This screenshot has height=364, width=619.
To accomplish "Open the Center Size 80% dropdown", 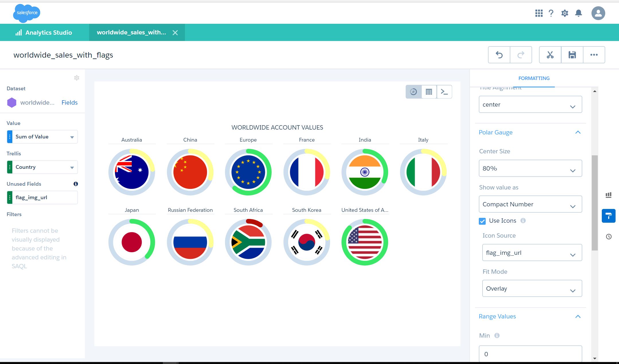I will (530, 169).
